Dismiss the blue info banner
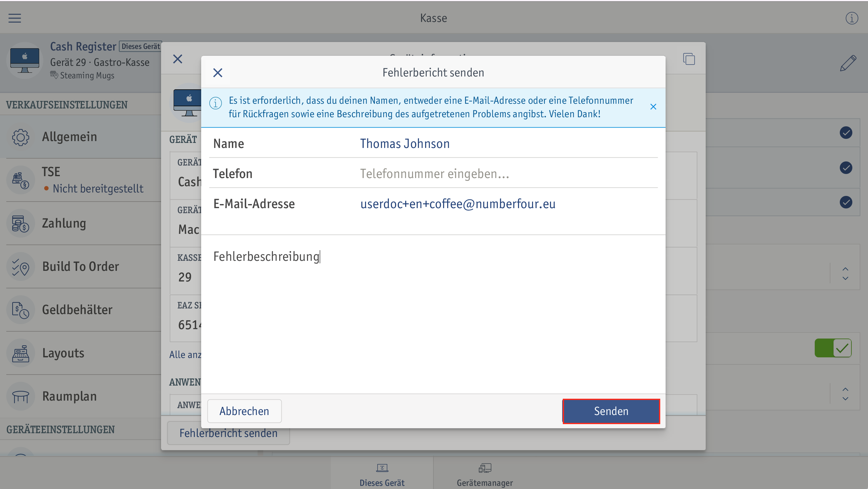Viewport: 868px width, 489px height. click(653, 107)
